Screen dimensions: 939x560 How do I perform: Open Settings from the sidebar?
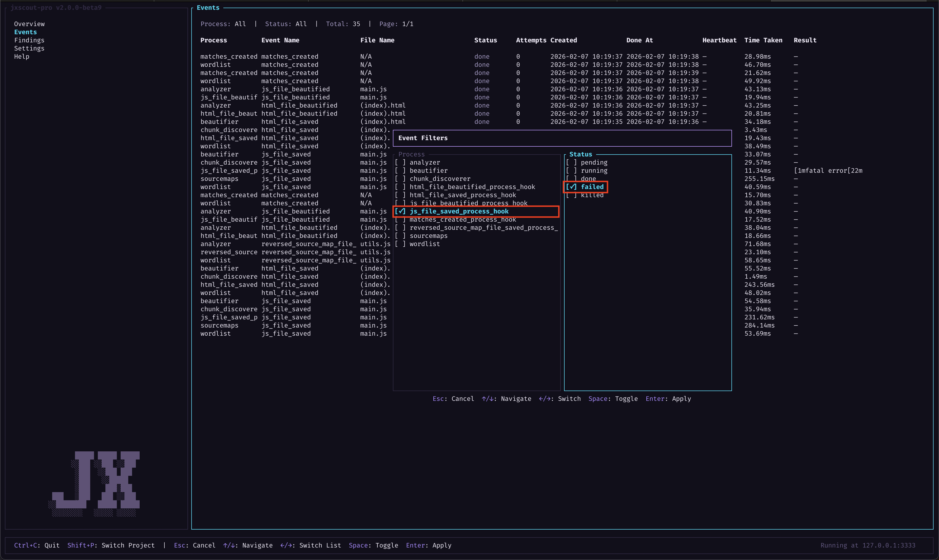pos(29,48)
